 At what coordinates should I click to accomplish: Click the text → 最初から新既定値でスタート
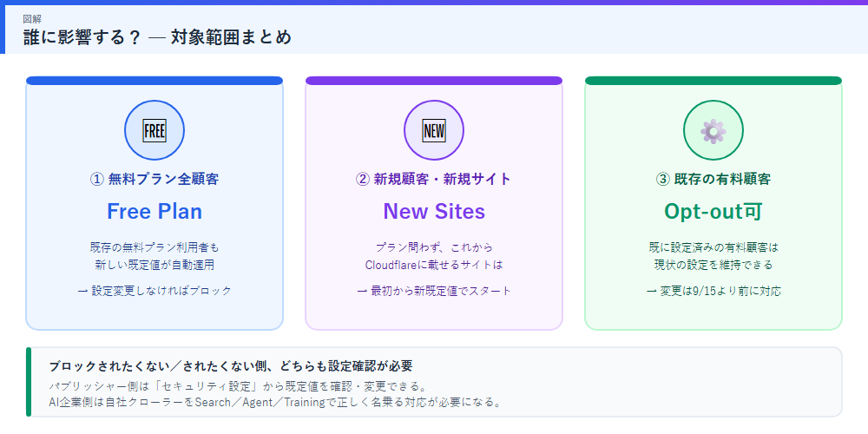pyautogui.click(x=434, y=291)
